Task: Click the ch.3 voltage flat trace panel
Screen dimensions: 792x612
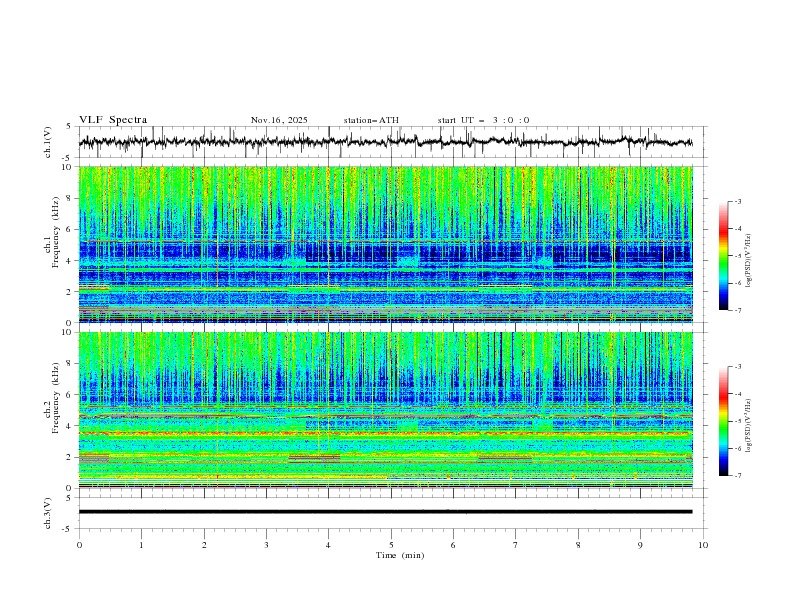Action: coord(393,513)
